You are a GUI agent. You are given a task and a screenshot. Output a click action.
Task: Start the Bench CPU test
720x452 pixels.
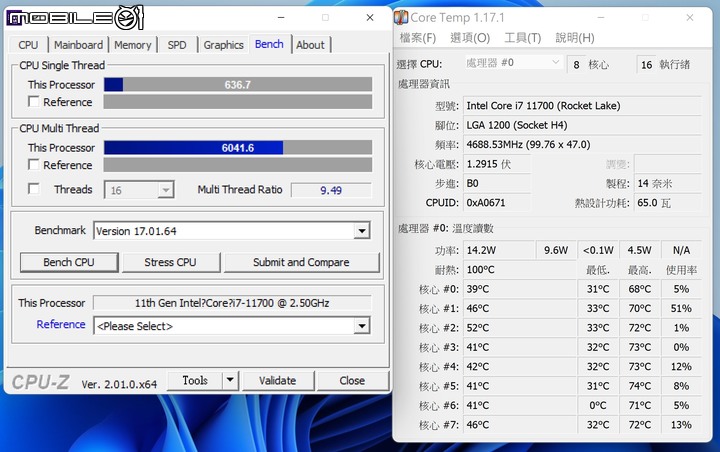[x=69, y=262]
